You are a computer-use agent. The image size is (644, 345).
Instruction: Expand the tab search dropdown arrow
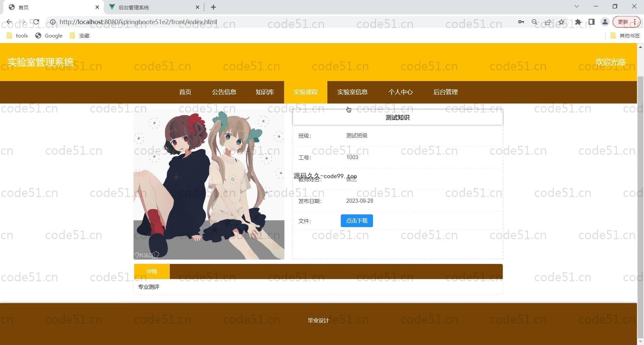pos(577,6)
